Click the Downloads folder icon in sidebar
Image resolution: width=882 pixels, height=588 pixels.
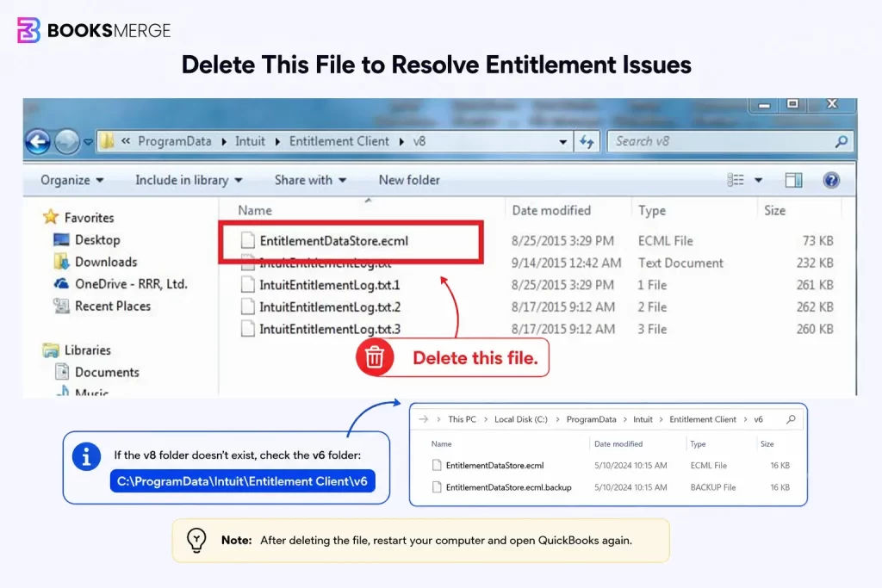pyautogui.click(x=61, y=262)
